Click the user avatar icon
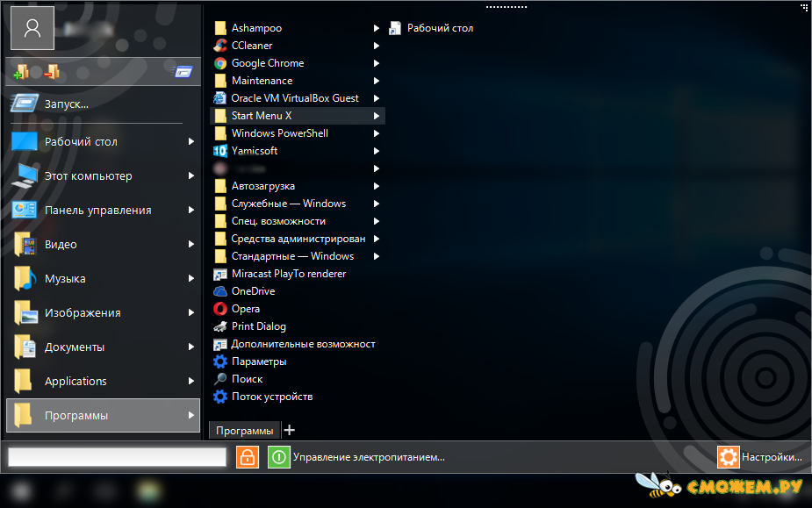This screenshot has width=812, height=508. click(32, 28)
